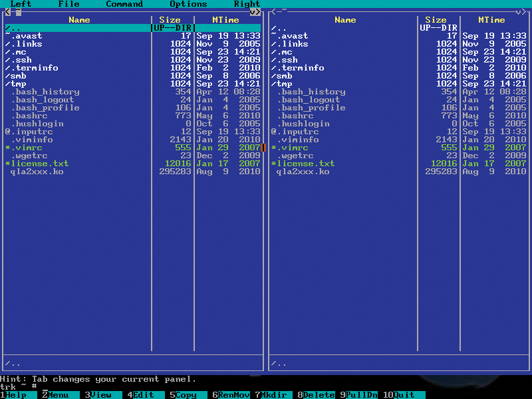Select qla2xxx.ko in the right panel
Image resolution: width=532 pixels, height=399 pixels.
pyautogui.click(x=303, y=172)
